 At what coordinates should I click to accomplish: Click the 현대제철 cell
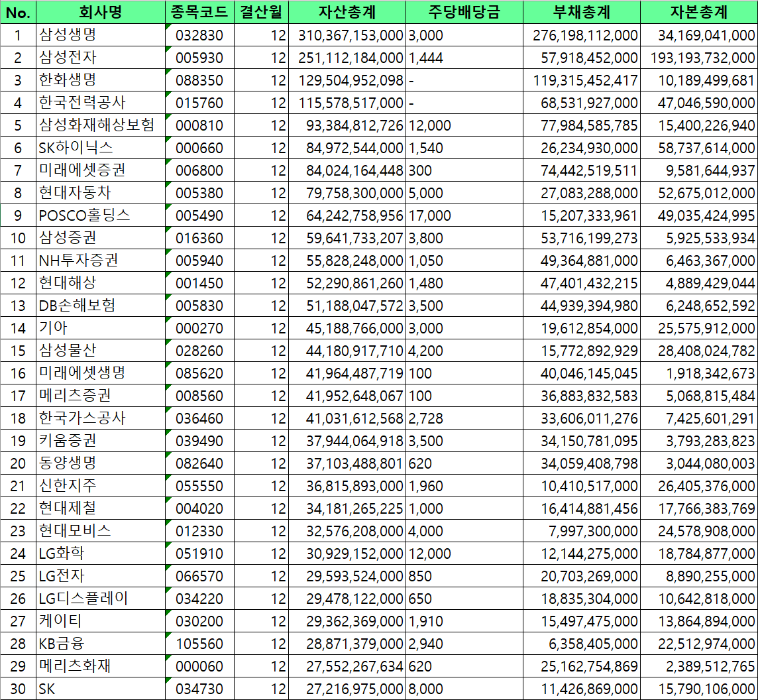(x=101, y=508)
